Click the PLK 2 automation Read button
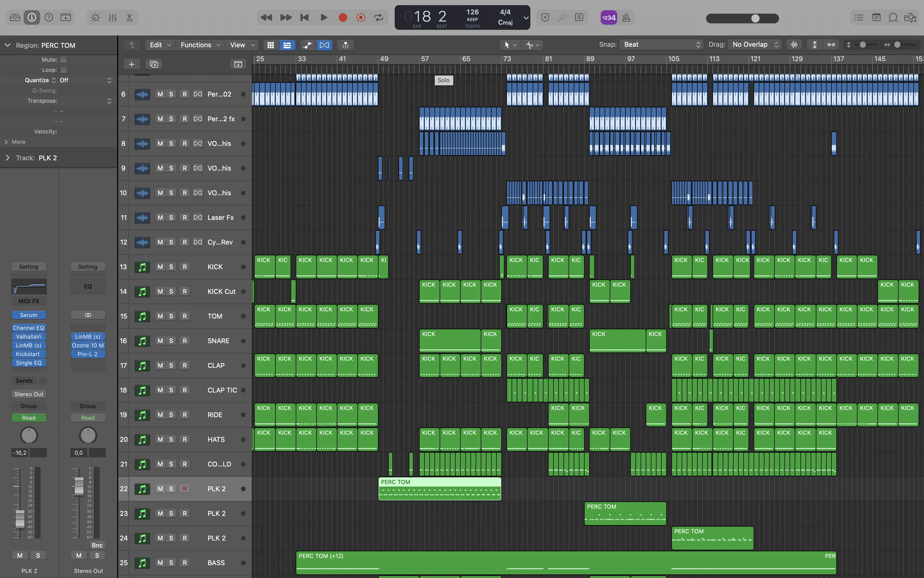 point(29,418)
